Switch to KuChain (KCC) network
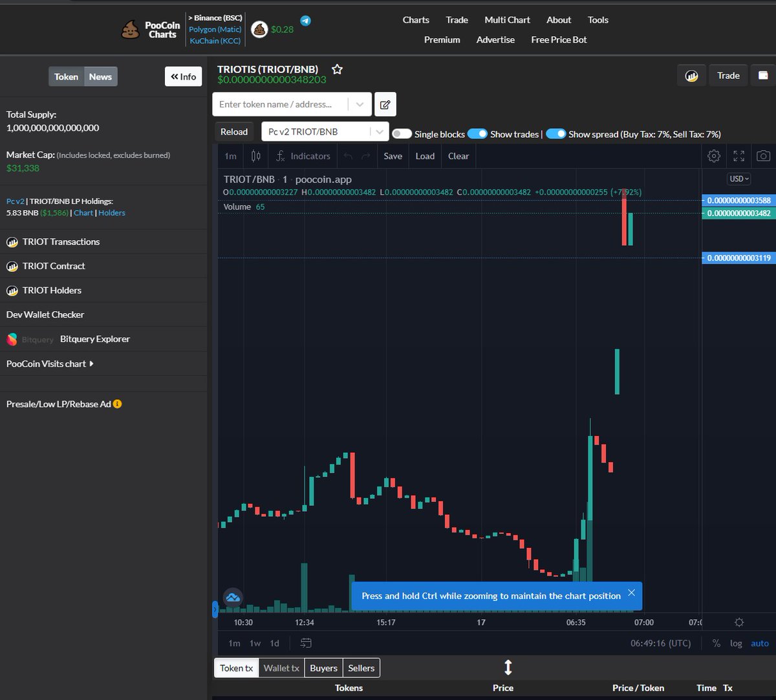 pyautogui.click(x=215, y=41)
